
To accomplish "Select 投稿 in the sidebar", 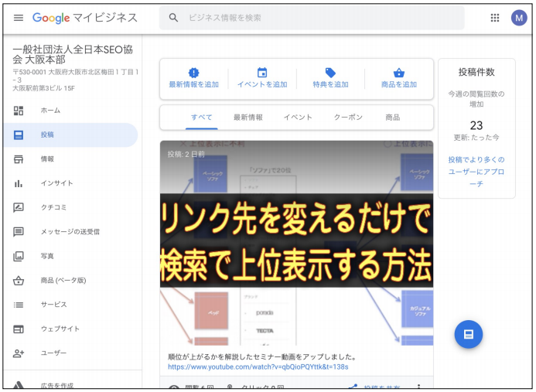I will (70, 135).
